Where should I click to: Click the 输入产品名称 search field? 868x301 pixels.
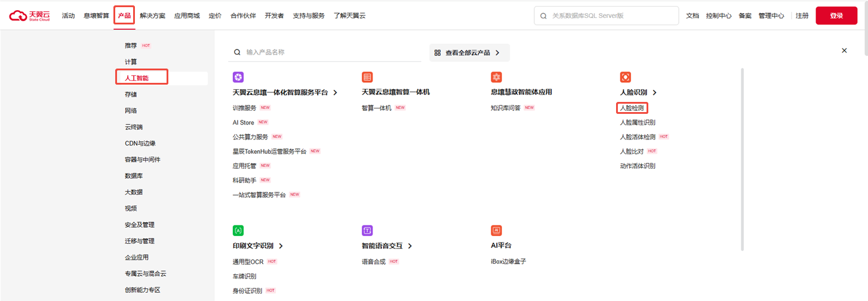(325, 52)
